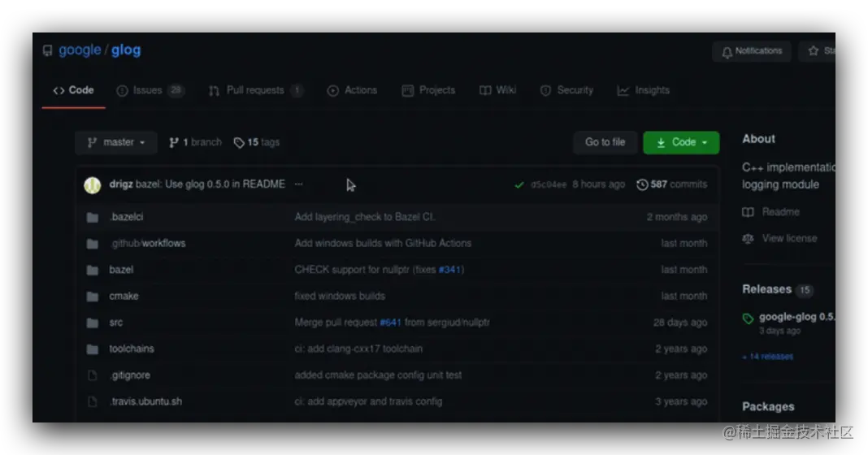
Task: Open the bazel folder
Action: 121,270
